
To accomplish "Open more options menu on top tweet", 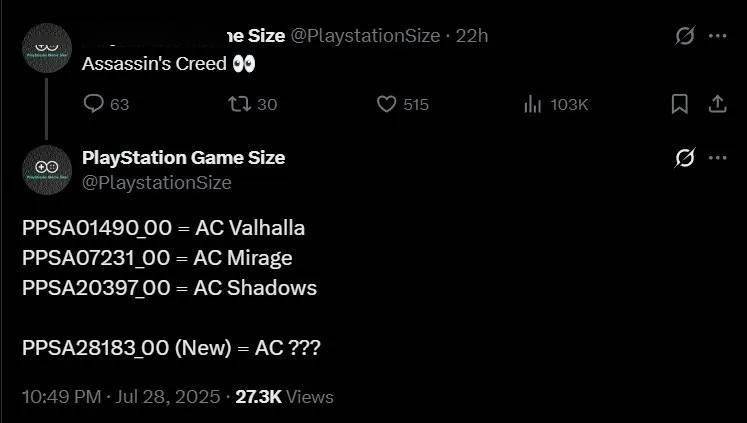I will pyautogui.click(x=717, y=36).
